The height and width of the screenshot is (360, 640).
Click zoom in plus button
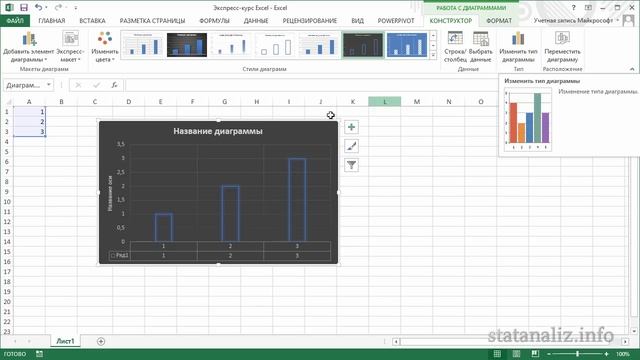607,354
